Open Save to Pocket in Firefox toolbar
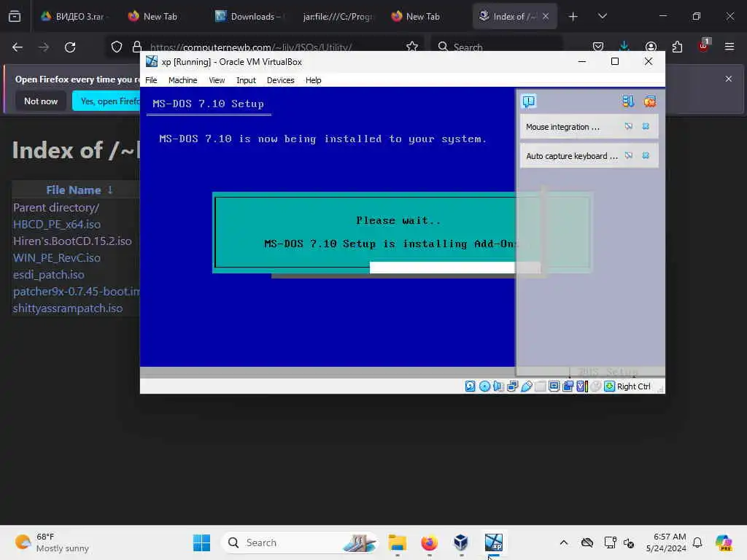Viewport: 747px width, 560px height. (x=598, y=47)
